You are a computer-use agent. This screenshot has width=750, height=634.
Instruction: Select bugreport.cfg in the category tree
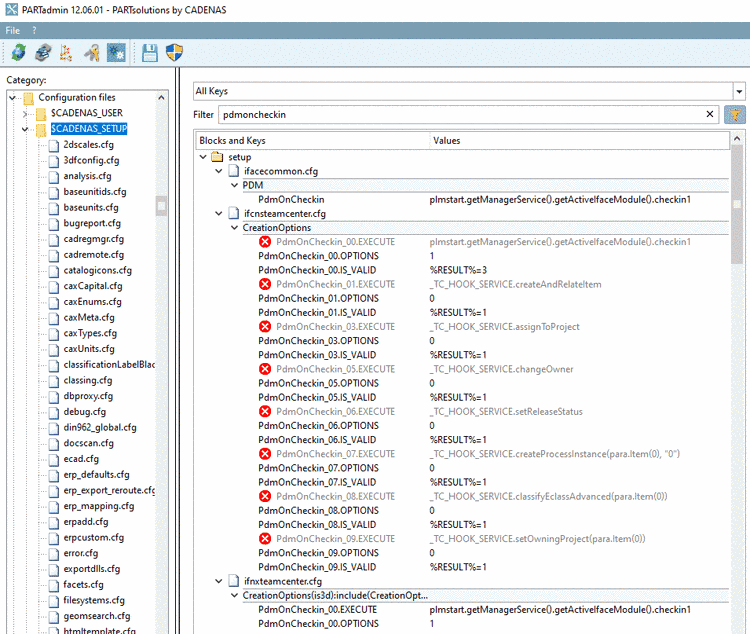click(92, 223)
